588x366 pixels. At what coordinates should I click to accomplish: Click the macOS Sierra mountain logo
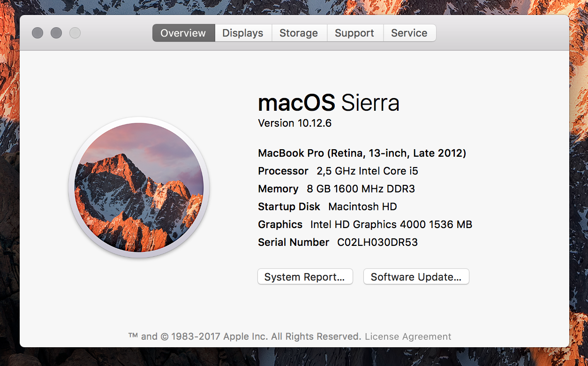point(139,187)
